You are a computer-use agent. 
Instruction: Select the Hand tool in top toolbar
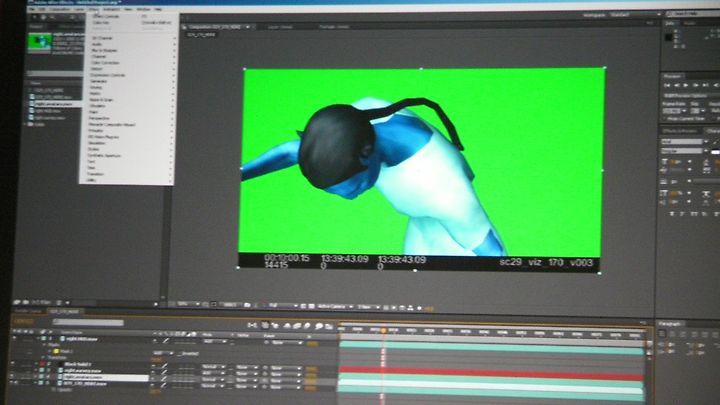coord(44,17)
